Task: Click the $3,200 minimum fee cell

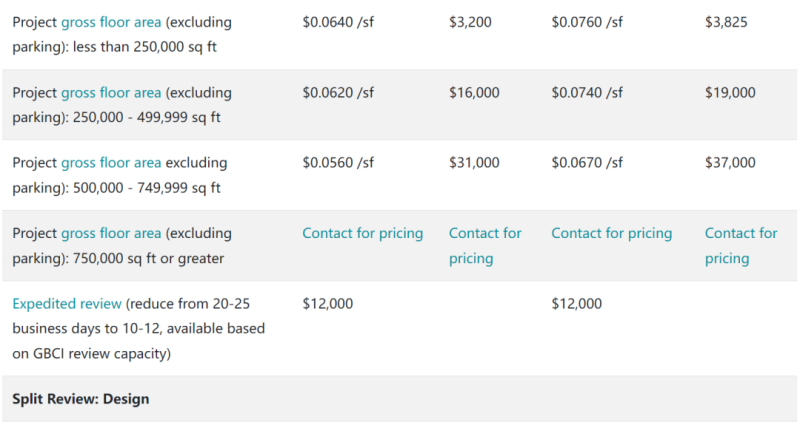Action: point(470,22)
